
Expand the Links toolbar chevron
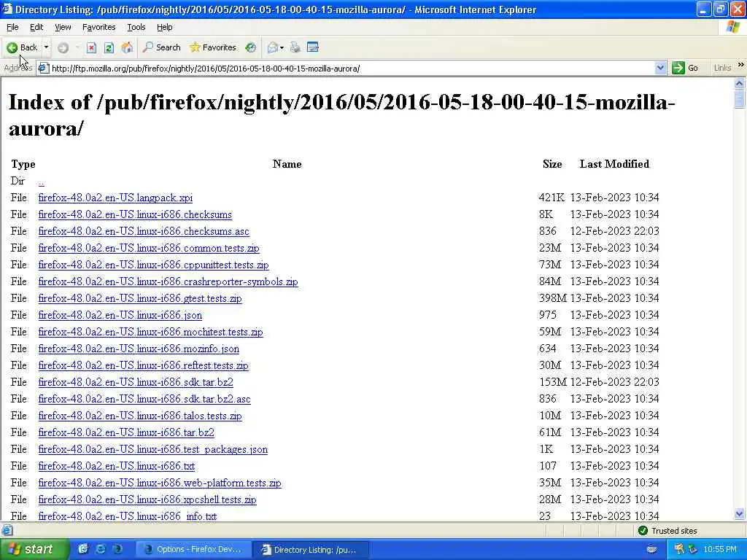[x=740, y=64]
